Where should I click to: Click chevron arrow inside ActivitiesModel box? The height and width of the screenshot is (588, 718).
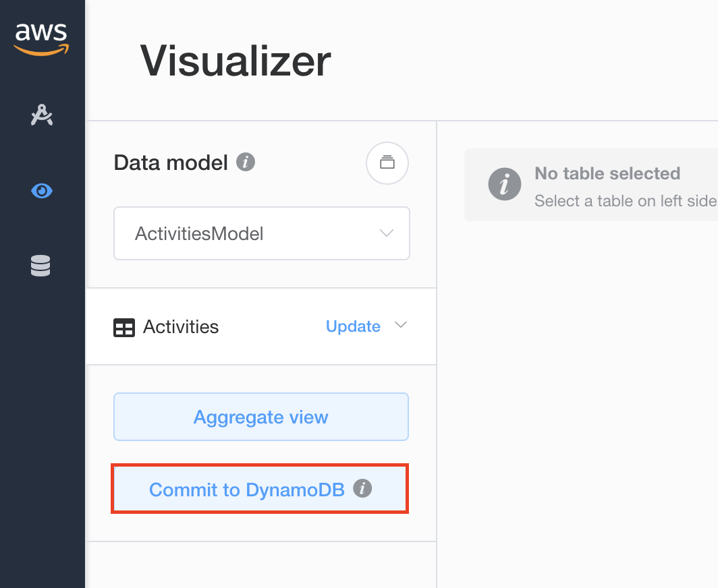coord(387,233)
